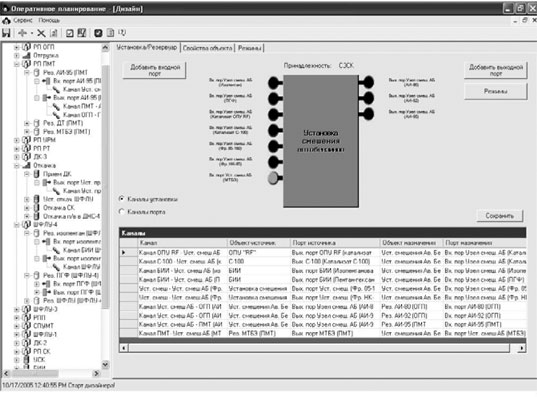Click the dark filled checkmark toolbar icon

pyautogui.click(x=98, y=33)
